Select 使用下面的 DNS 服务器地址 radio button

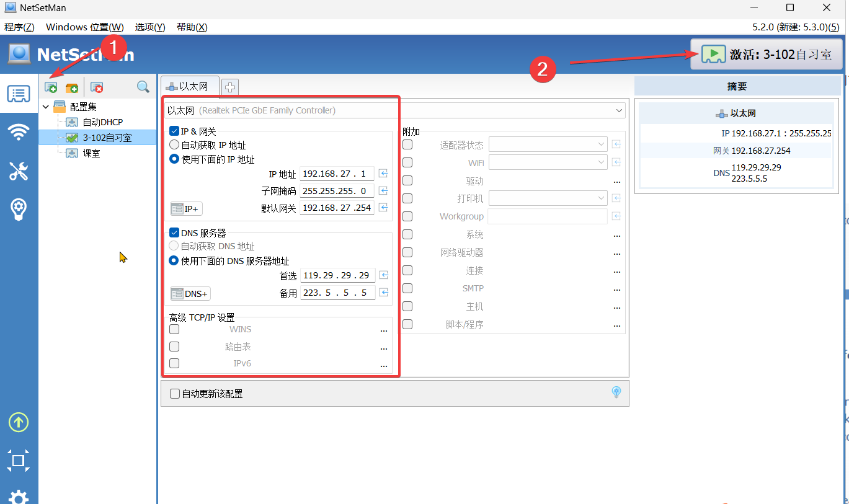(x=174, y=261)
